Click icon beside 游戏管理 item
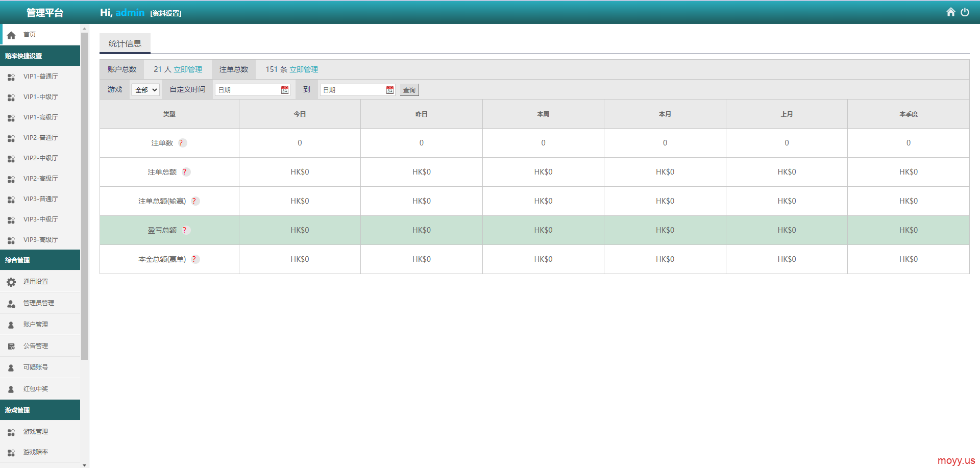 pos(11,432)
